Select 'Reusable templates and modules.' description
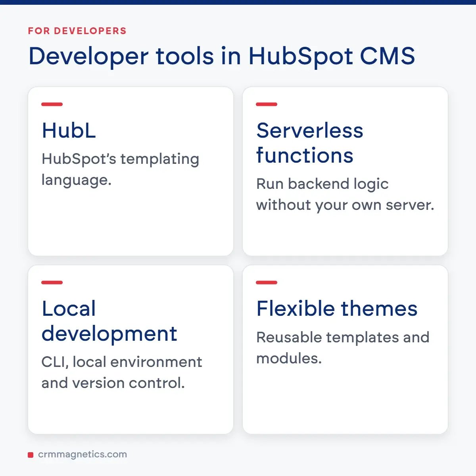Image resolution: width=476 pixels, height=476 pixels. (343, 348)
